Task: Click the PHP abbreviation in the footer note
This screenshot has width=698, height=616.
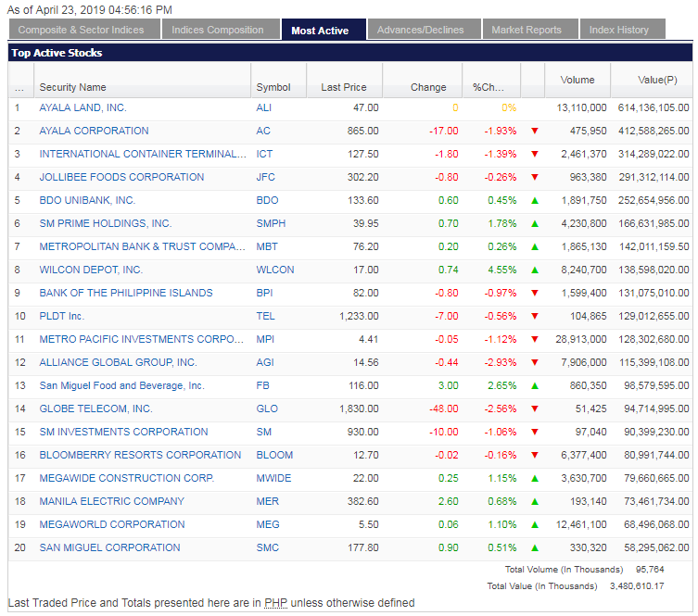Action: coord(276,603)
